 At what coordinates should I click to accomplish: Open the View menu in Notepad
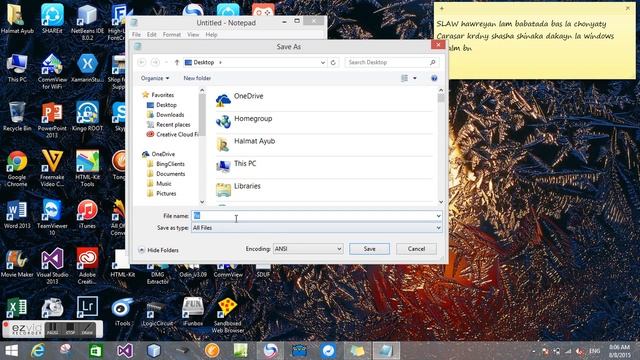[x=193, y=35]
